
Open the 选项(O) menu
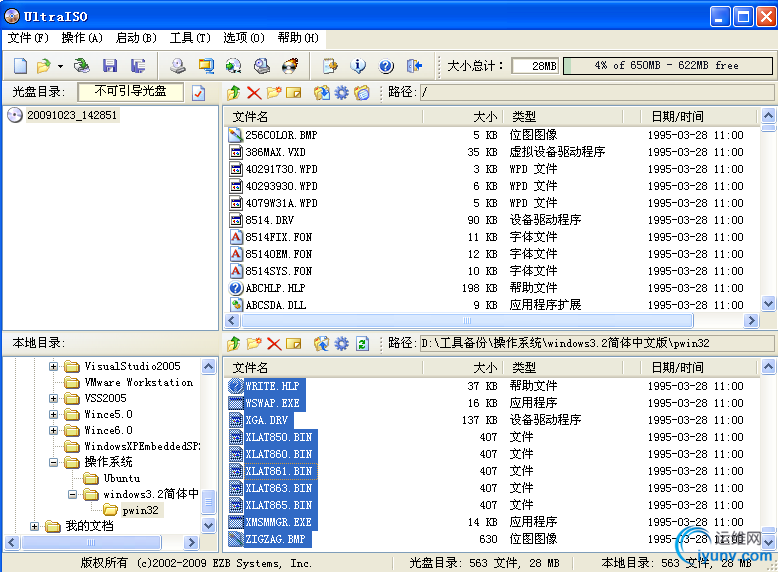[x=244, y=38]
